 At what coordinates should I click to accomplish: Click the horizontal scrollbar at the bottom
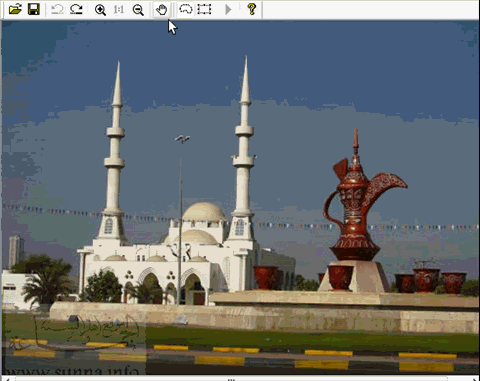pyautogui.click(x=232, y=379)
